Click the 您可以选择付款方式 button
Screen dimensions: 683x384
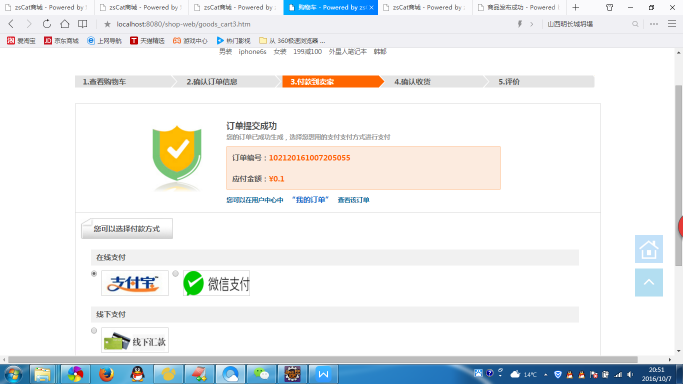(127, 229)
